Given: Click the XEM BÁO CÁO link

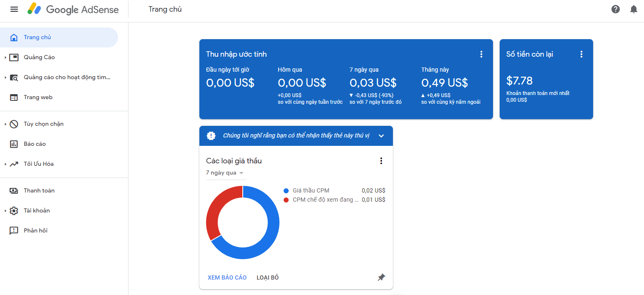Looking at the screenshot, I should tap(227, 277).
